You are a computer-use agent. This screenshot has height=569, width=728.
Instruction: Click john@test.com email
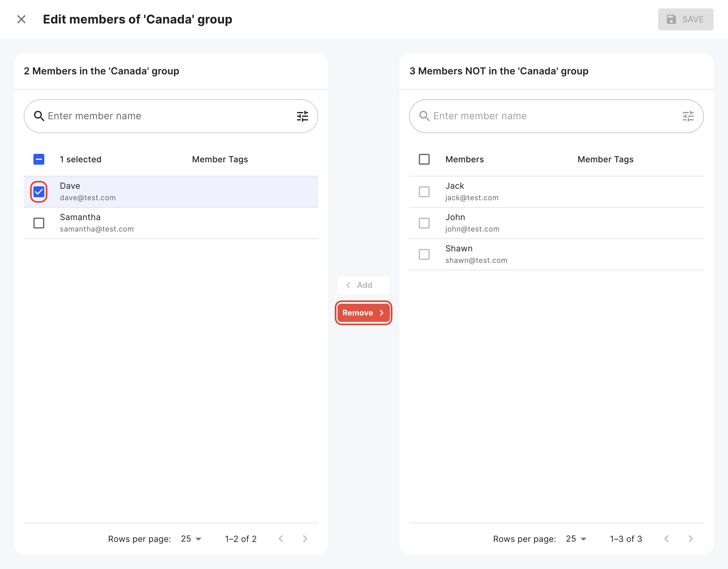[472, 229]
